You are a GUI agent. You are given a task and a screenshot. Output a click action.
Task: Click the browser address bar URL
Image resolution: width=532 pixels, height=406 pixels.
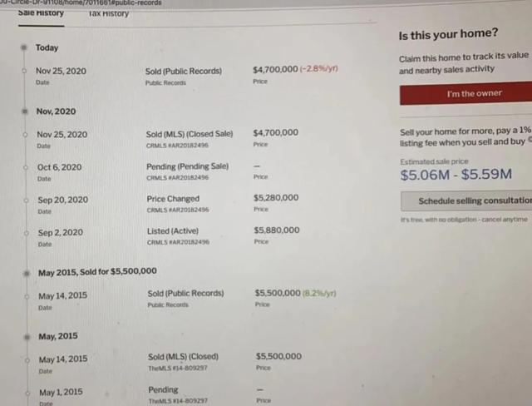(x=81, y=2)
